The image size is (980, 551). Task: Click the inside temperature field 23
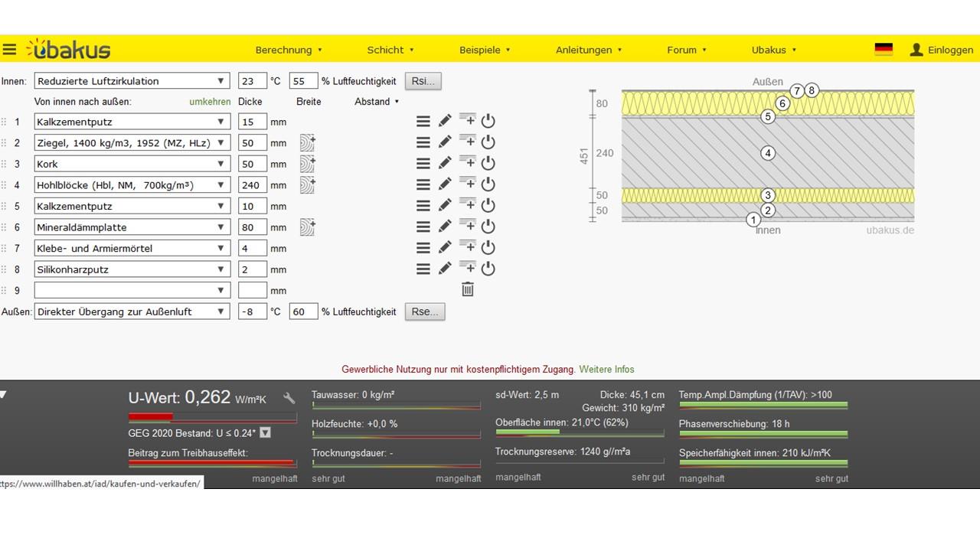point(253,81)
